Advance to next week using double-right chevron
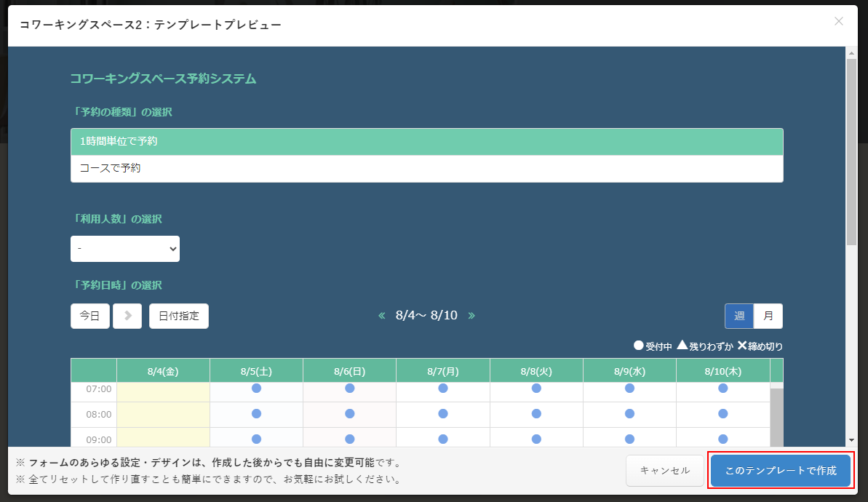This screenshot has width=868, height=502. point(471,316)
